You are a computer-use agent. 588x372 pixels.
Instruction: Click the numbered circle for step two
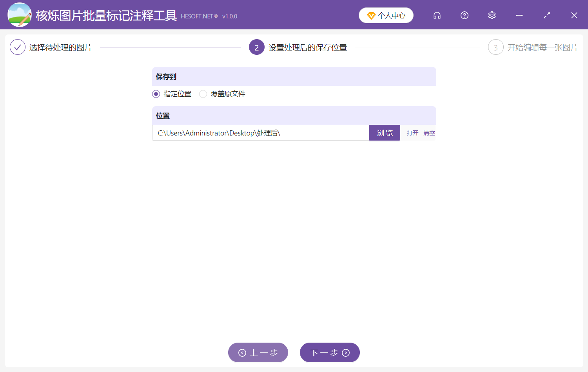pyautogui.click(x=256, y=47)
